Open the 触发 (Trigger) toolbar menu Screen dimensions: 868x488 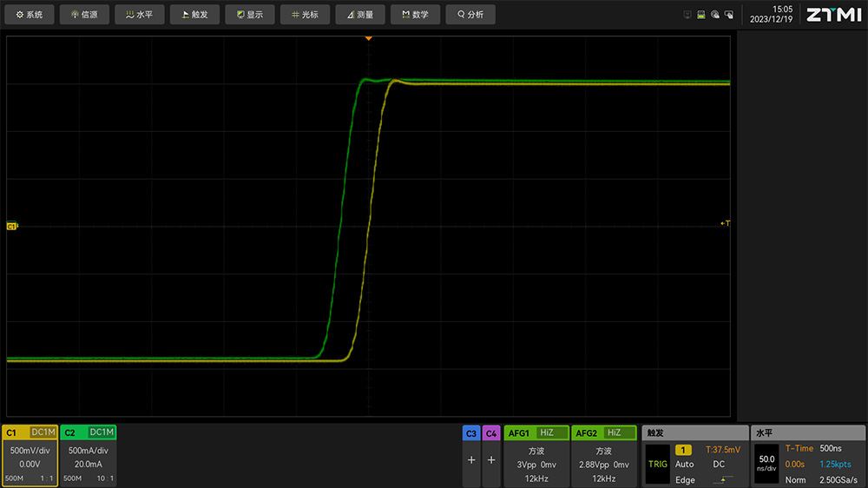[x=194, y=15]
